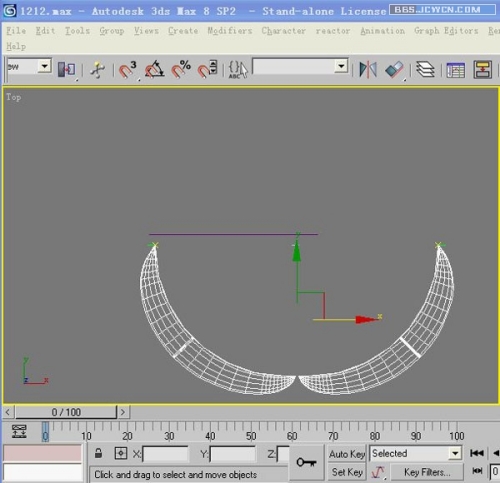Open the Layer Manager icon
The width and height of the screenshot is (500, 483).
(425, 70)
